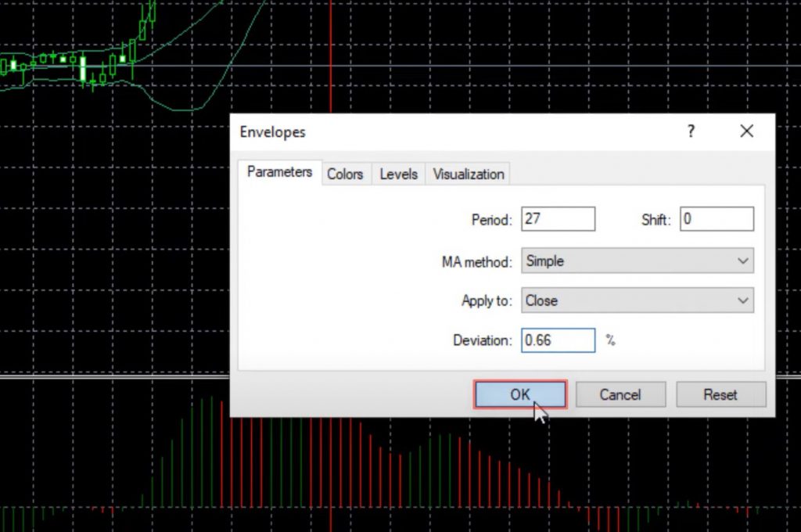Select the Parameters tab
This screenshot has width=801, height=532.
(279, 172)
